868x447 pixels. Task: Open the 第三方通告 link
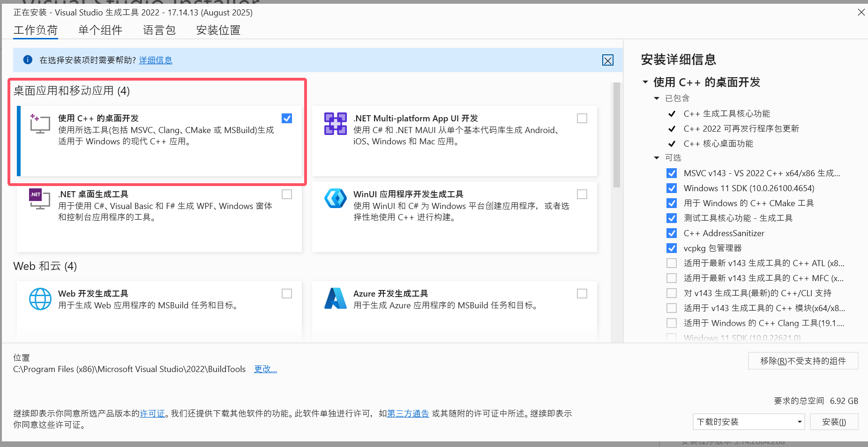pos(408,414)
